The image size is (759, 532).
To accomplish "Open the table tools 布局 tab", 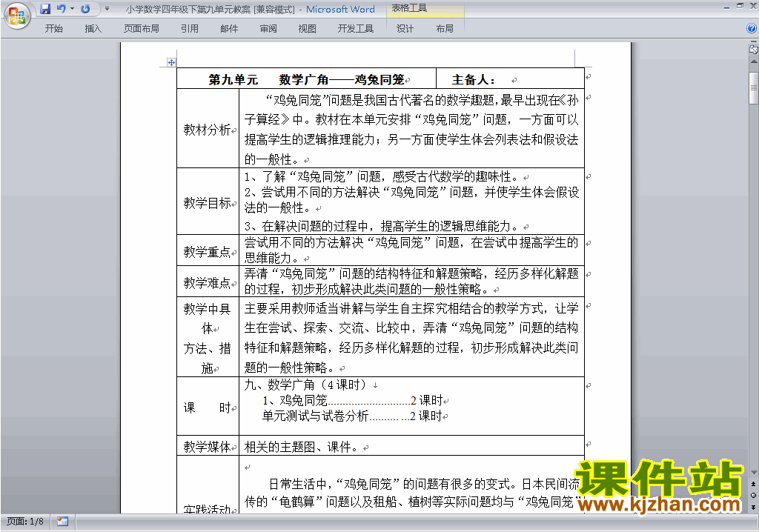I will [445, 29].
